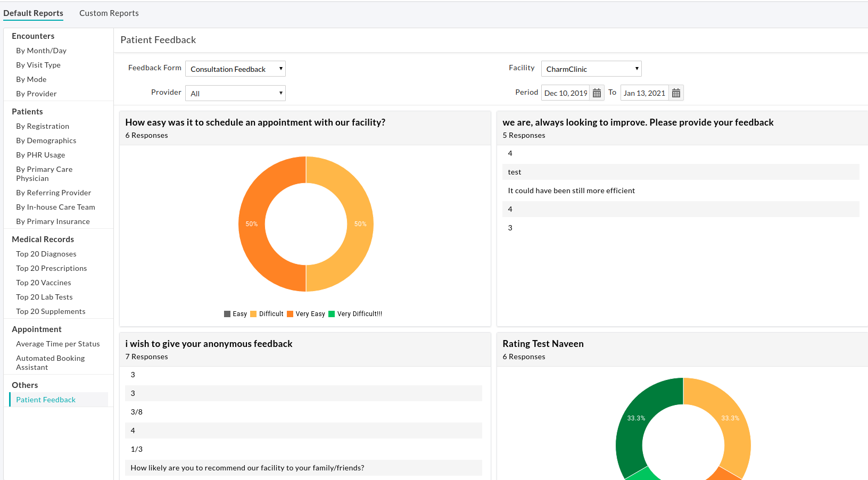Toggle the Easy legend entry
Screen dimensions: 868x480
(x=236, y=313)
